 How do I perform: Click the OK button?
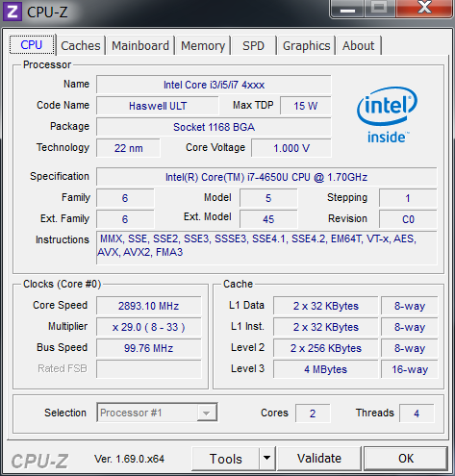[x=406, y=459]
